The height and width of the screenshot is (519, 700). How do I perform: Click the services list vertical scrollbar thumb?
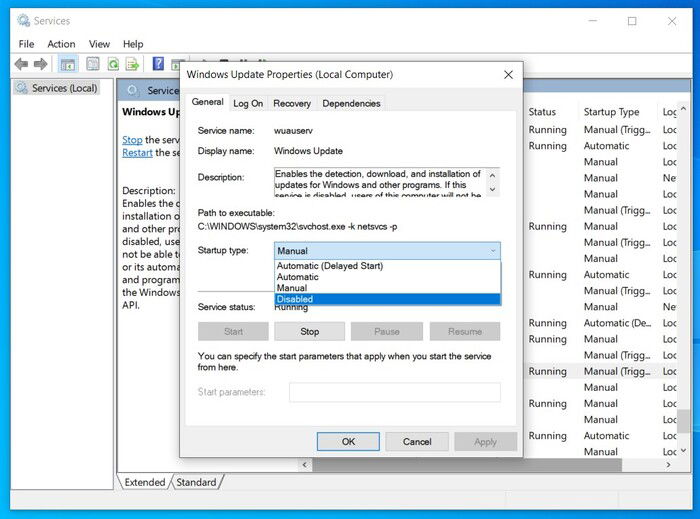tap(683, 422)
